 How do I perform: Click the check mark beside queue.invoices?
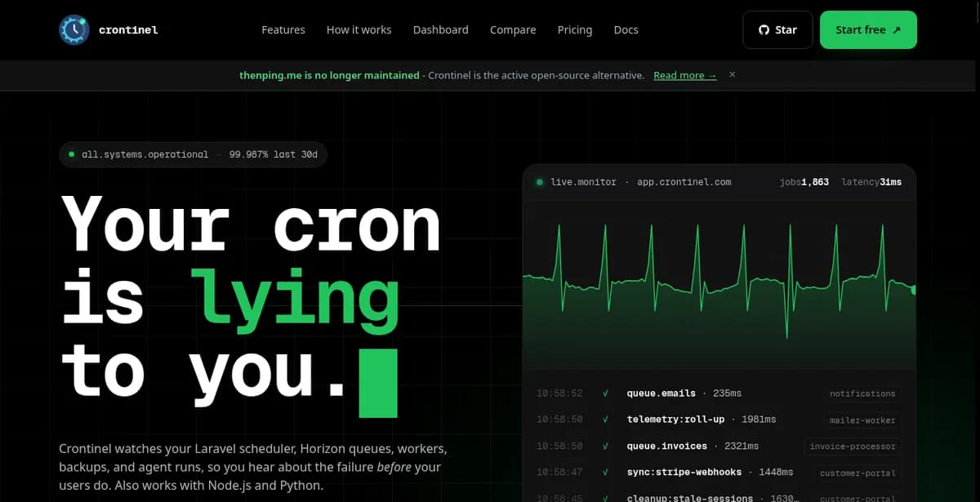pyautogui.click(x=605, y=446)
